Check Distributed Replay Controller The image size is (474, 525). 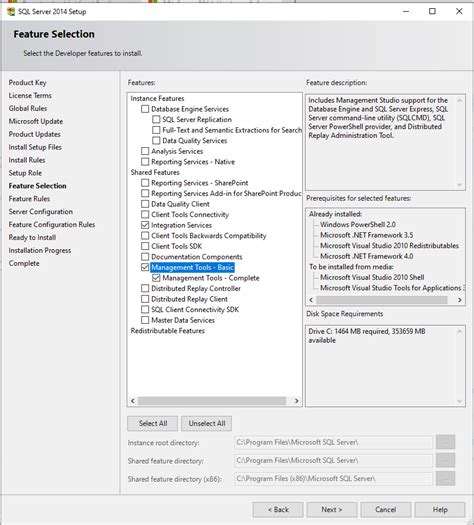point(145,288)
